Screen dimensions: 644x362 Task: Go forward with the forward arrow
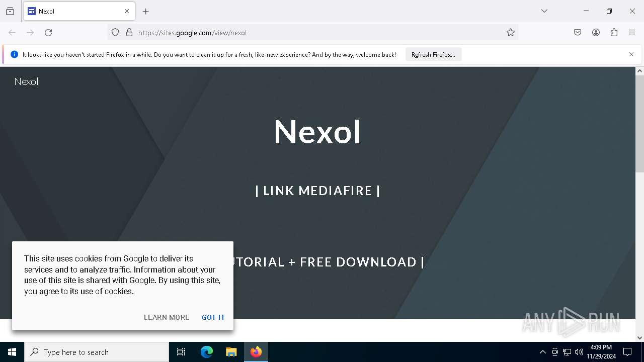tap(30, 33)
